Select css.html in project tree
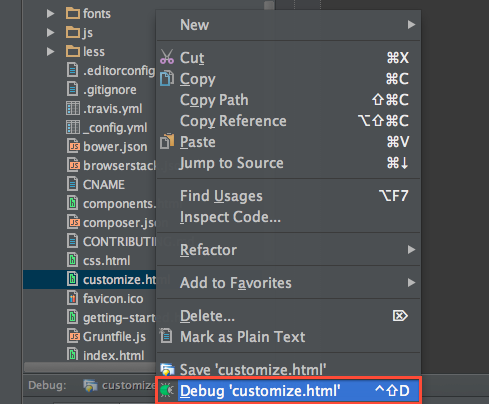 coord(107,260)
